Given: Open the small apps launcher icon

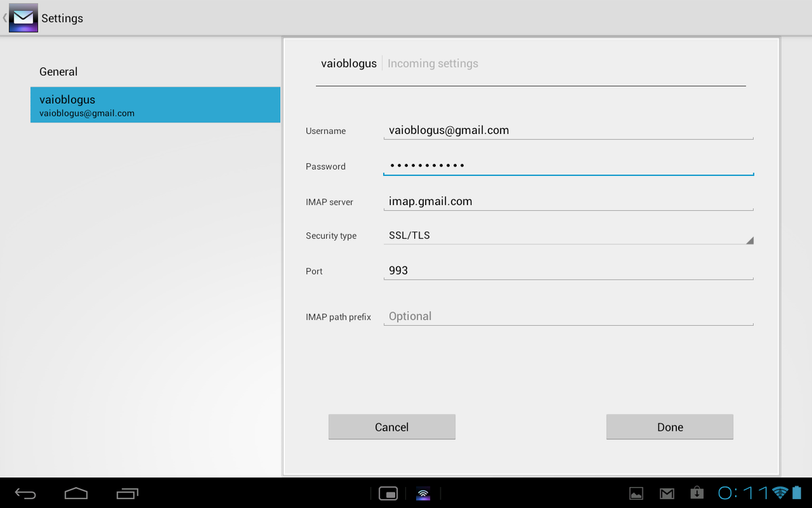Looking at the screenshot, I should click(388, 493).
